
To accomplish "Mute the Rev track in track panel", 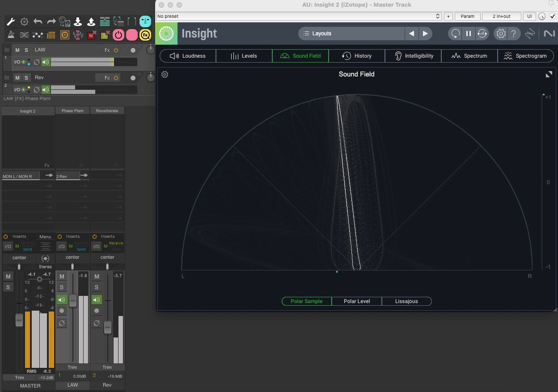I will pos(17,78).
